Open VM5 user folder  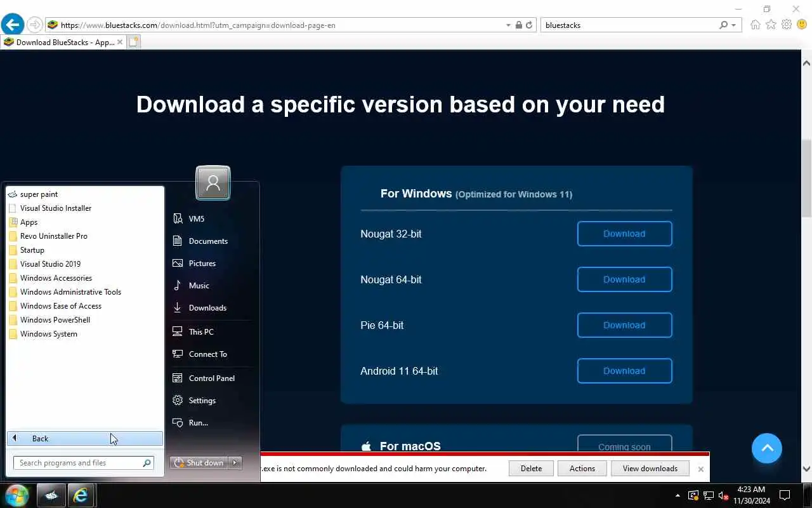212,218
